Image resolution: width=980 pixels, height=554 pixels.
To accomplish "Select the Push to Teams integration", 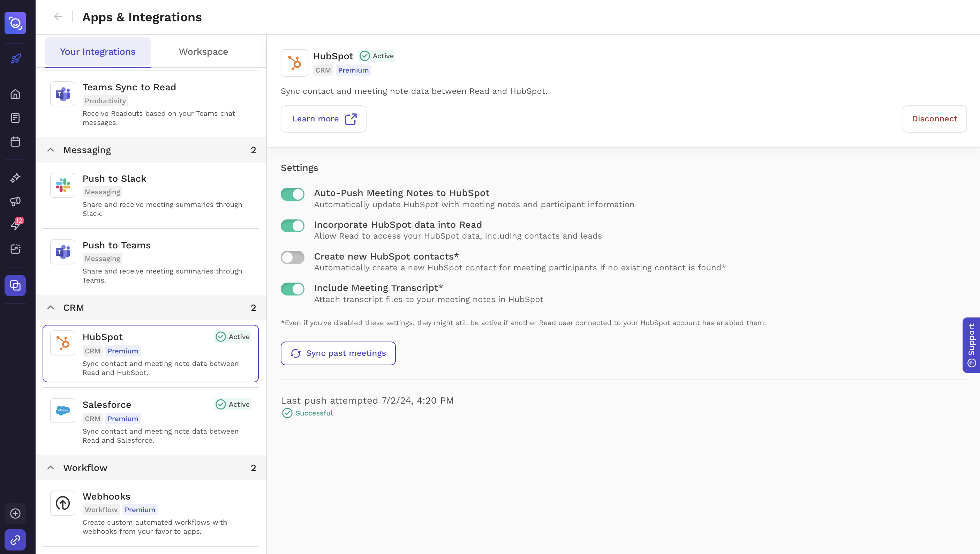I will click(x=151, y=262).
